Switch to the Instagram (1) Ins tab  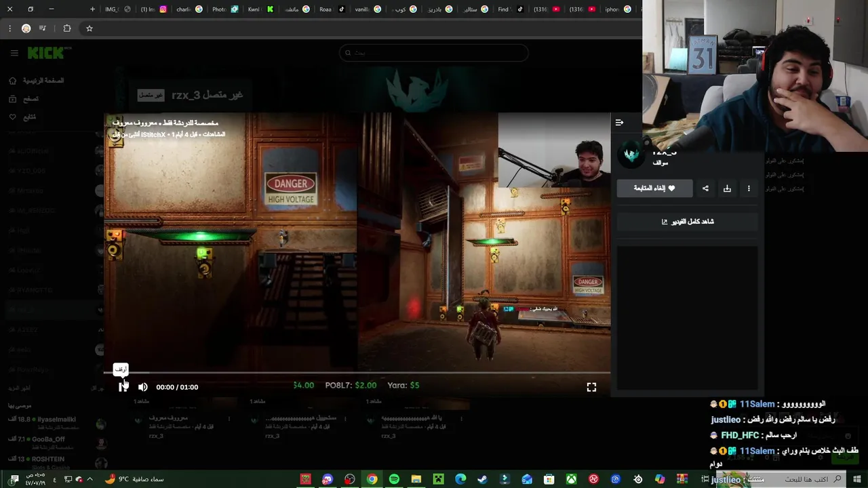tap(154, 9)
